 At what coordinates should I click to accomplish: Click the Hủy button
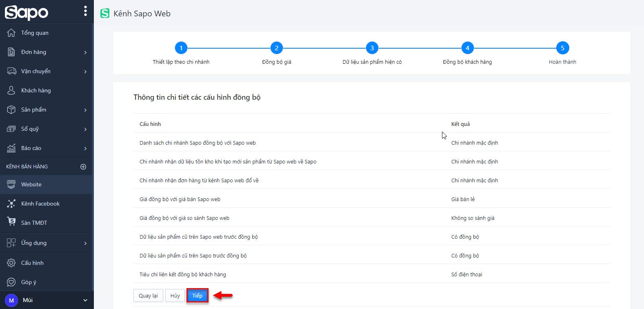(x=175, y=296)
